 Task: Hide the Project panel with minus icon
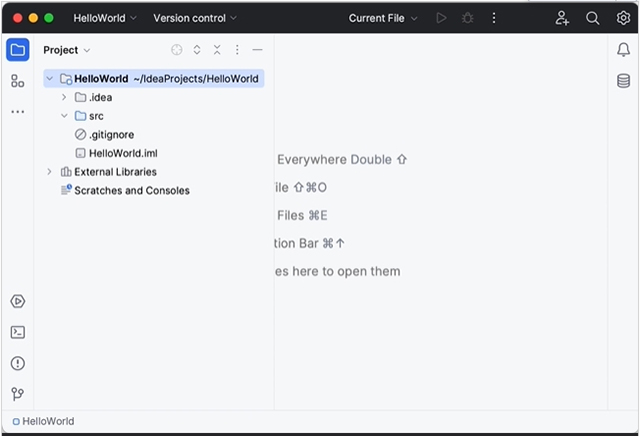tap(257, 50)
